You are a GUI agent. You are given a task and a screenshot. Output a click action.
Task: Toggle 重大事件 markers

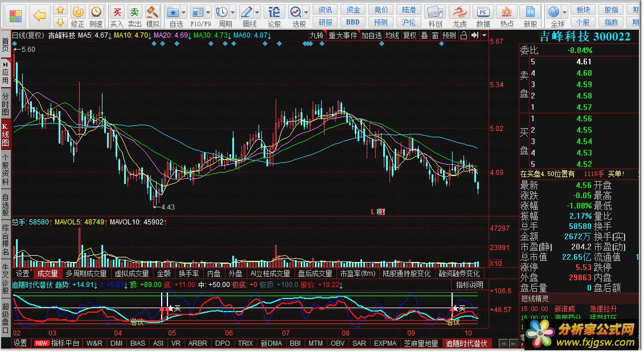pos(343,36)
